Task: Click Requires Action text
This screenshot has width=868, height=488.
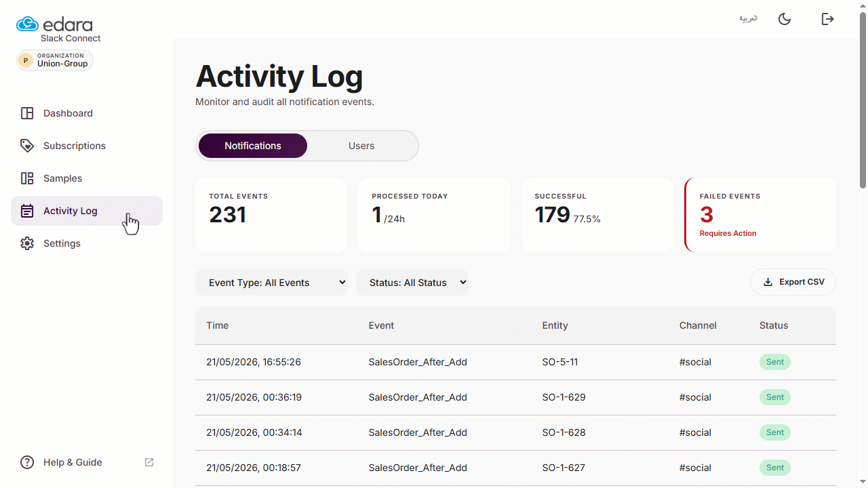Action: tap(728, 233)
